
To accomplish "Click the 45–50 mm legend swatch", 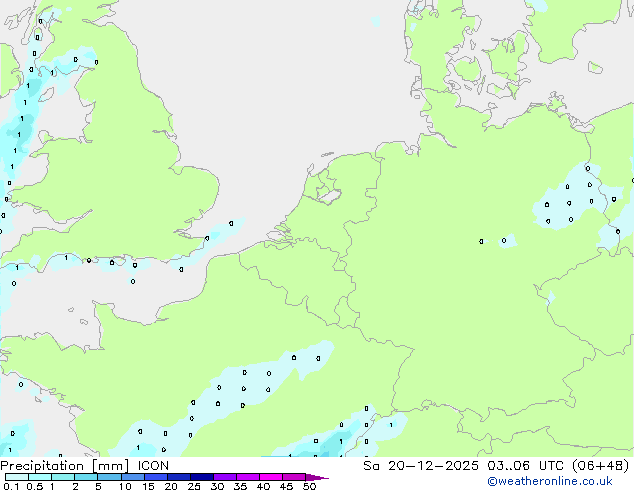I will click(x=294, y=477).
